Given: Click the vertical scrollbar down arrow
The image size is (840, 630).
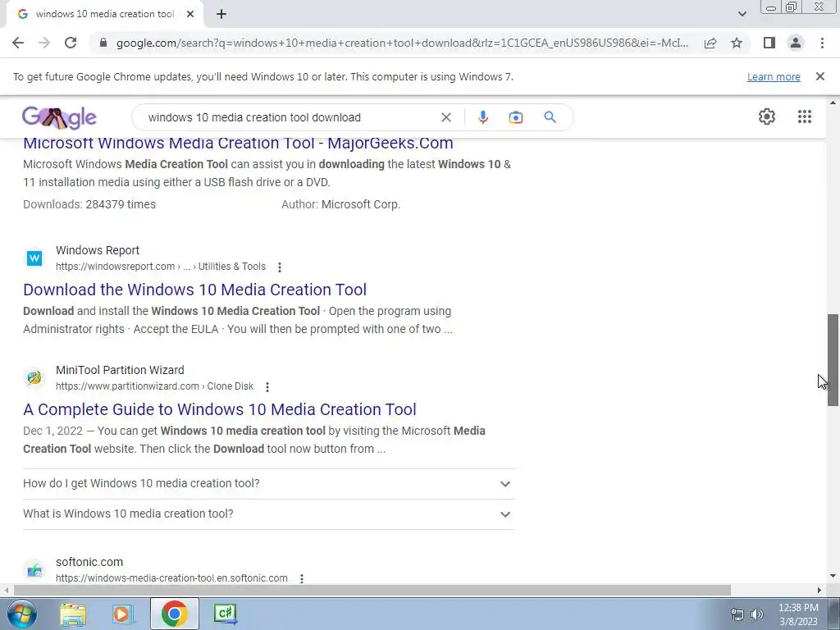Looking at the screenshot, I should 833,577.
